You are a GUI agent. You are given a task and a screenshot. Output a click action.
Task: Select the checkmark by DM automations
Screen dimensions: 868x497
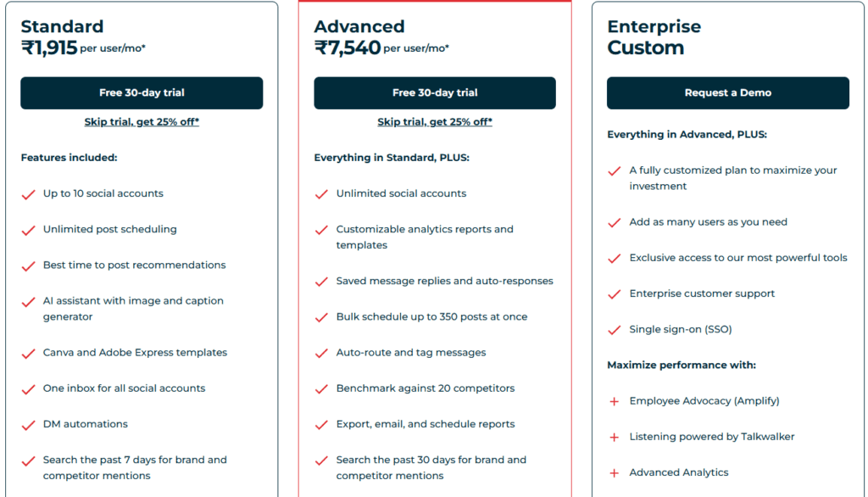(x=28, y=424)
